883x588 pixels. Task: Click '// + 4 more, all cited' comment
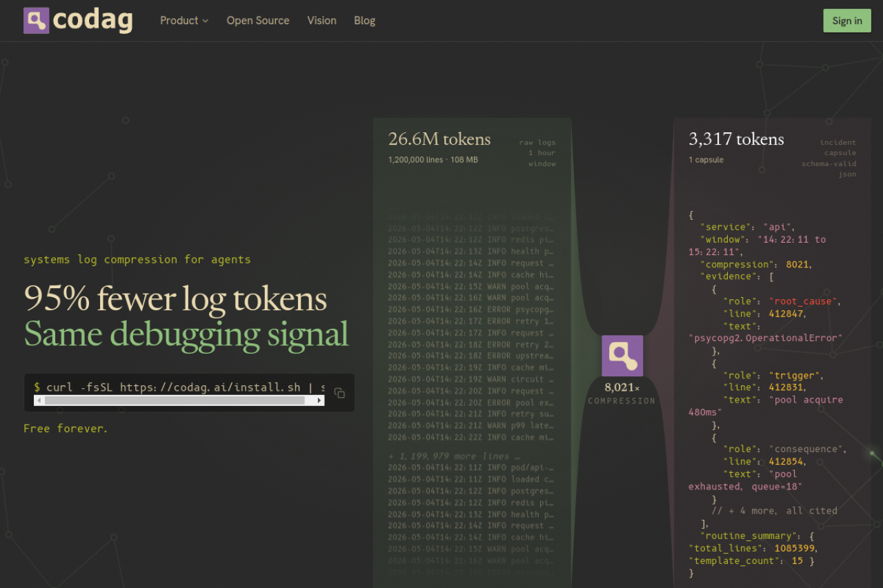pos(774,511)
